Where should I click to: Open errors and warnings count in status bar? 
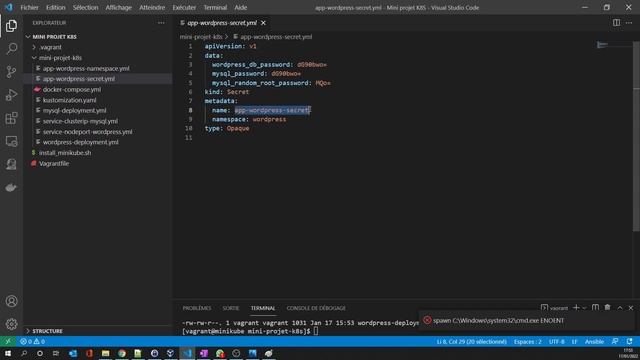(32, 341)
